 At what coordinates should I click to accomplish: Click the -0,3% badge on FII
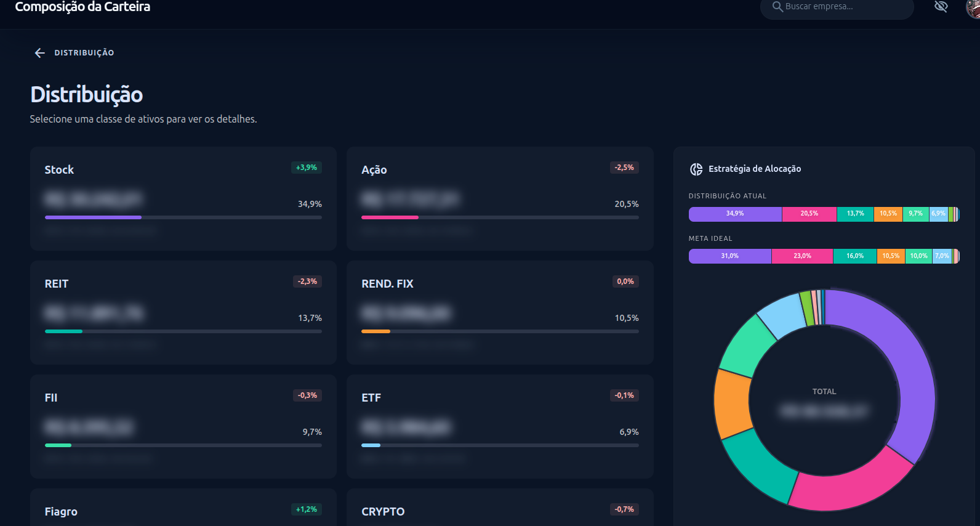pos(307,395)
